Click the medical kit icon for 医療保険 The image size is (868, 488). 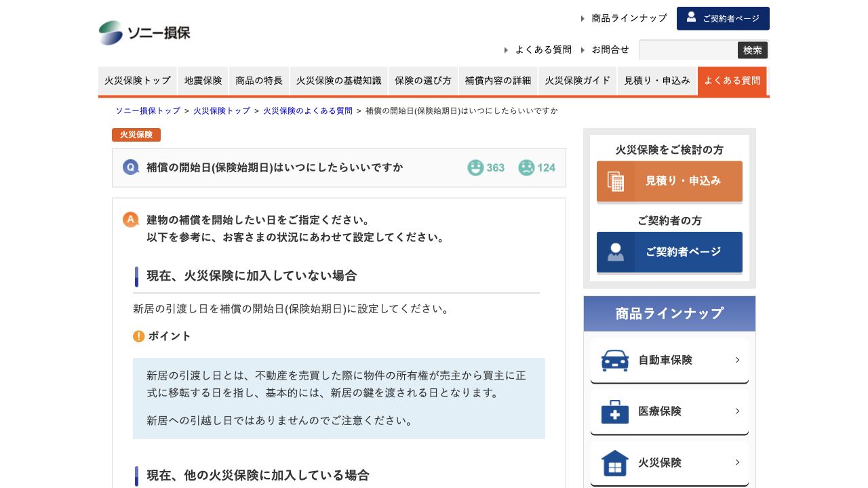615,411
